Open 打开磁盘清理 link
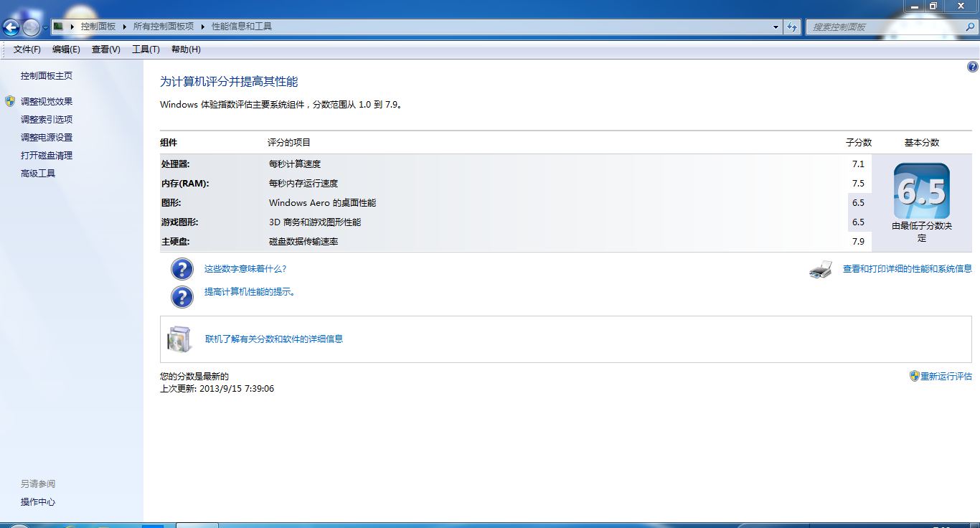 (47, 156)
